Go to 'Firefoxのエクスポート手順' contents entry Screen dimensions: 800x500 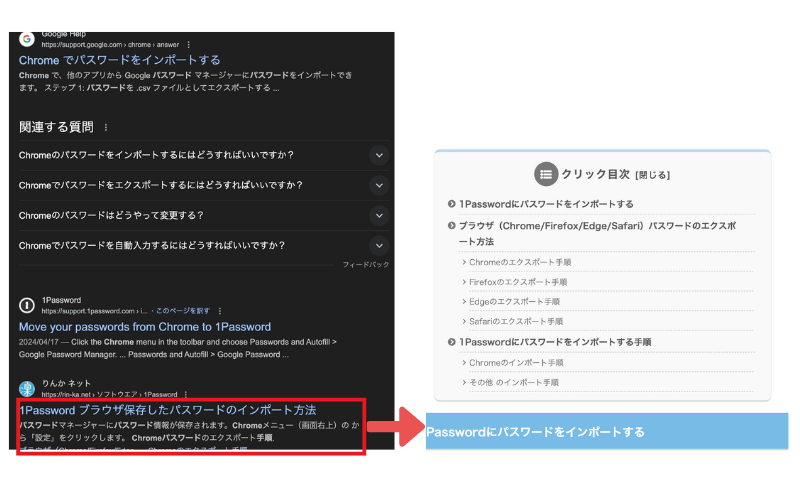518,282
